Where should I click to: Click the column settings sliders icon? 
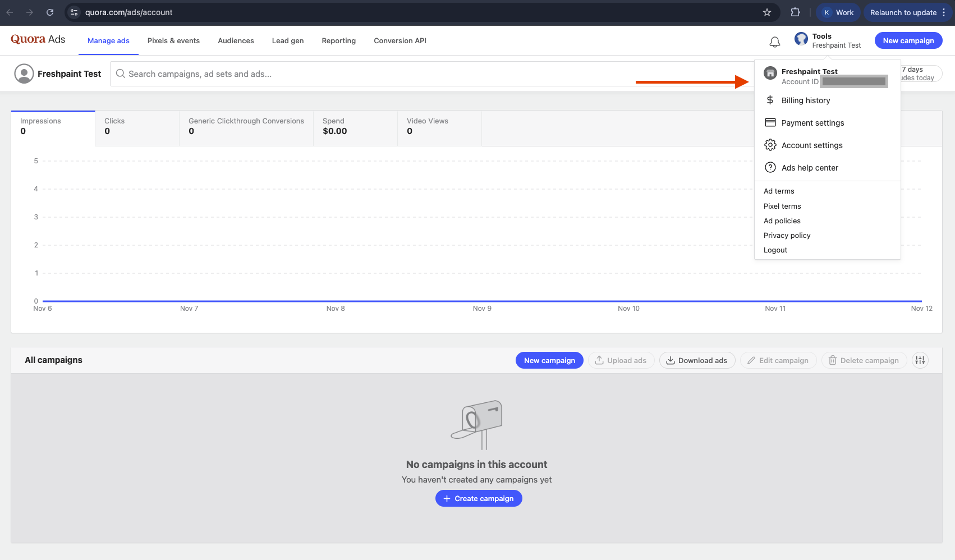(920, 360)
